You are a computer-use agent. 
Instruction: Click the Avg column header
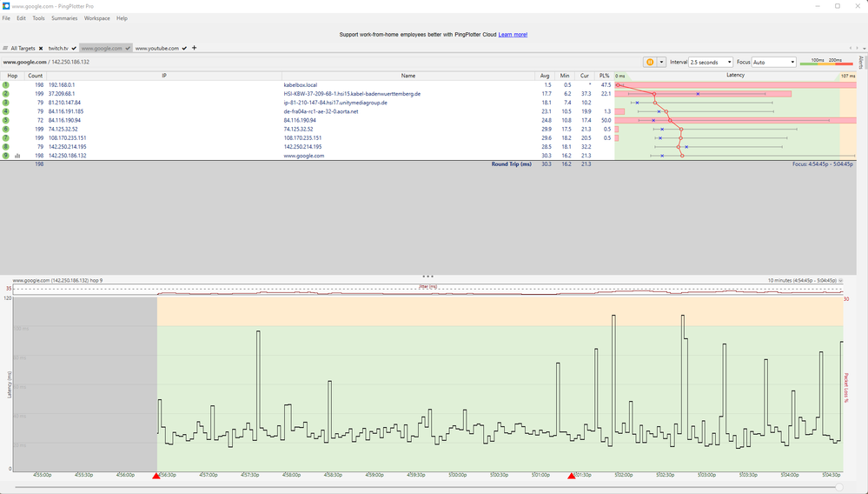[x=545, y=76]
